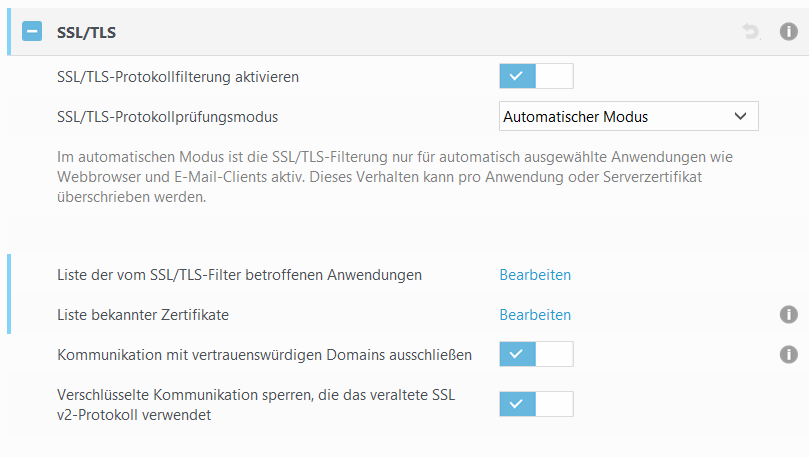
Task: Click the 'Im automatischen Modus' description paragraph
Action: 400,177
